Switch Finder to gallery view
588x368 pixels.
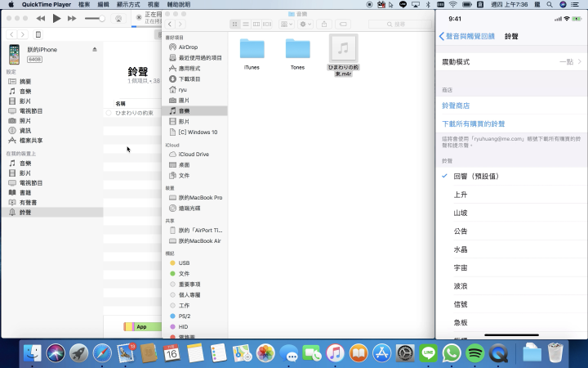[267, 24]
